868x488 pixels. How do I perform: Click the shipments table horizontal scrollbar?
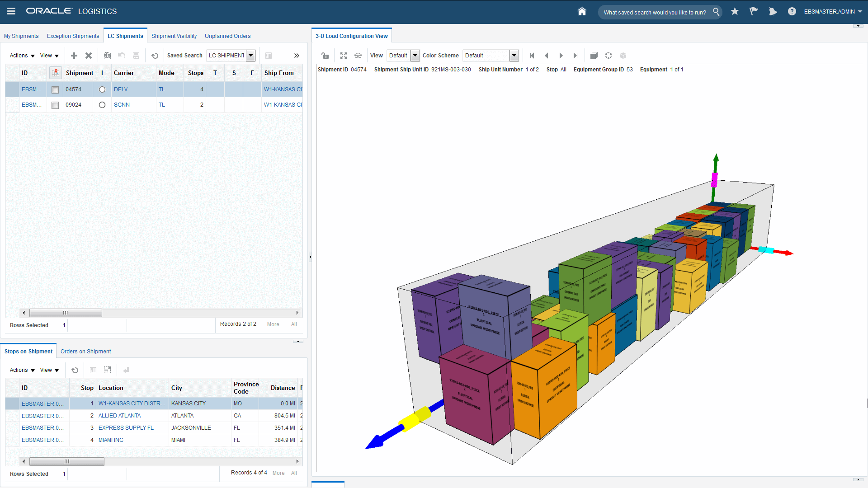(x=66, y=313)
